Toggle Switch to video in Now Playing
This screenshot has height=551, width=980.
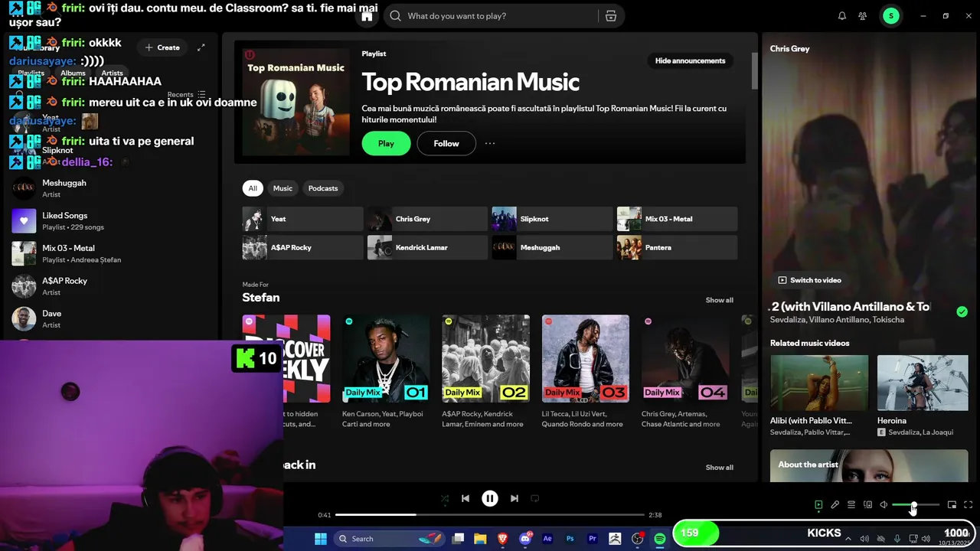point(809,280)
